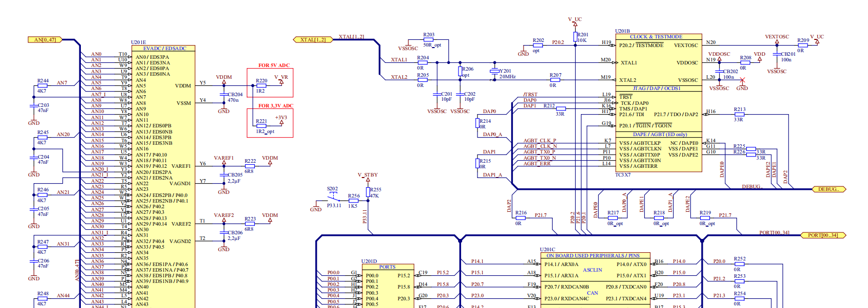Screen dimensions: 868x308
Task: Click resistor R221 in the 3,3V ADC box
Action: tap(262, 126)
